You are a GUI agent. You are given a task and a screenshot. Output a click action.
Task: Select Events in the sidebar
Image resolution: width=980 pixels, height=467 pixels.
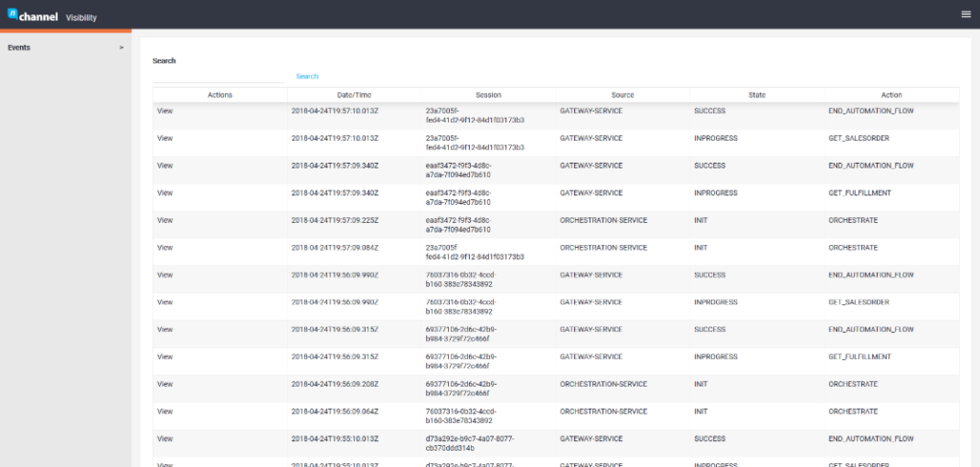(x=19, y=47)
